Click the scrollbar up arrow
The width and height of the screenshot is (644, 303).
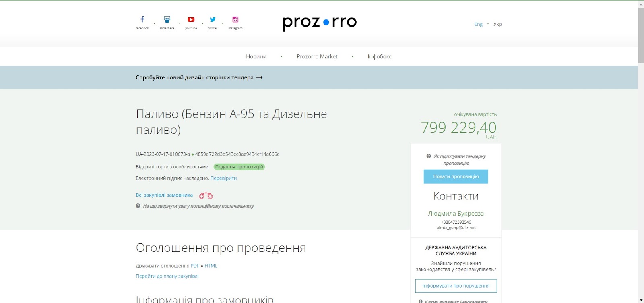pyautogui.click(x=641, y=4)
